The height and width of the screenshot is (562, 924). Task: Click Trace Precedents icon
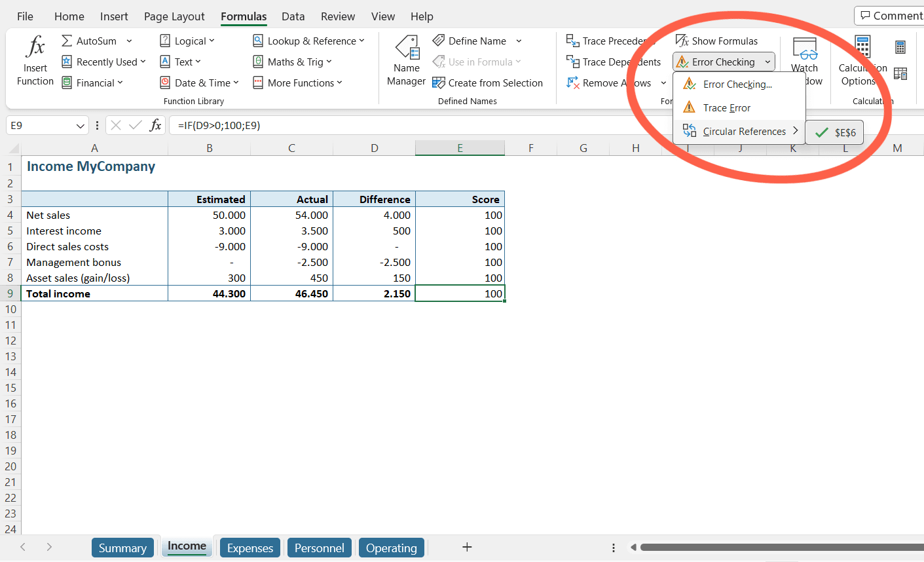573,41
